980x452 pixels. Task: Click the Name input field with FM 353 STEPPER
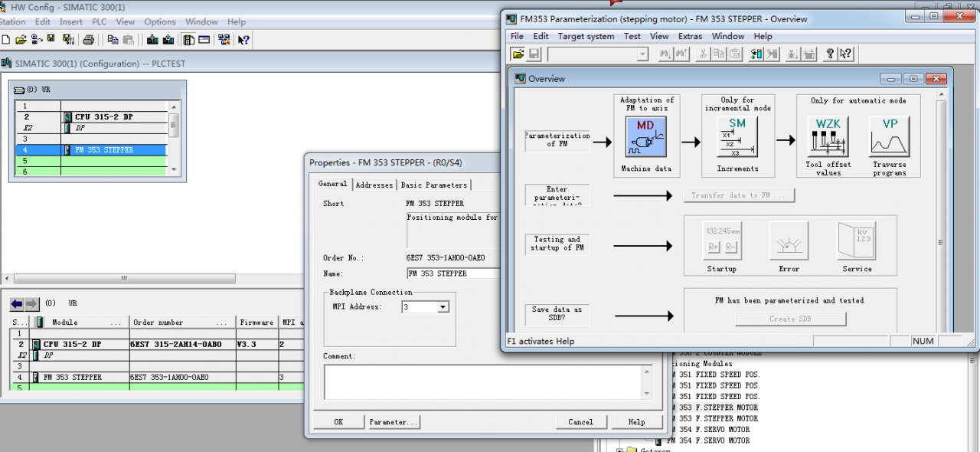point(453,273)
